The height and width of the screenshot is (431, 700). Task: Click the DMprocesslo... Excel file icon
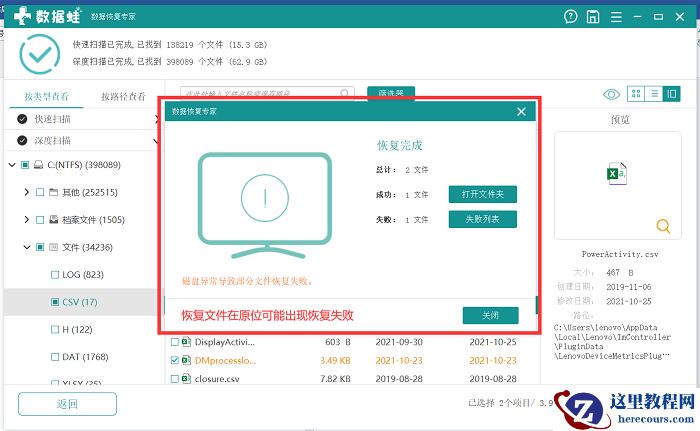click(x=187, y=360)
